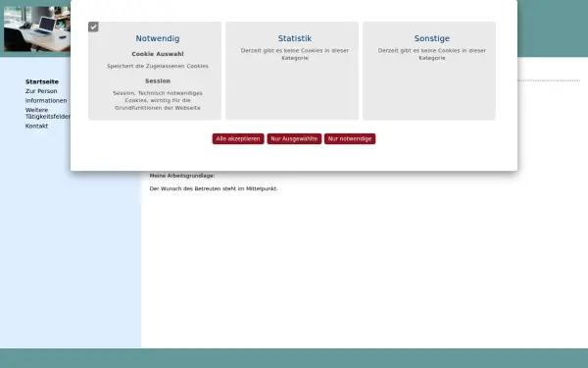Click the Session cookie label
588x368 pixels.
click(x=158, y=80)
